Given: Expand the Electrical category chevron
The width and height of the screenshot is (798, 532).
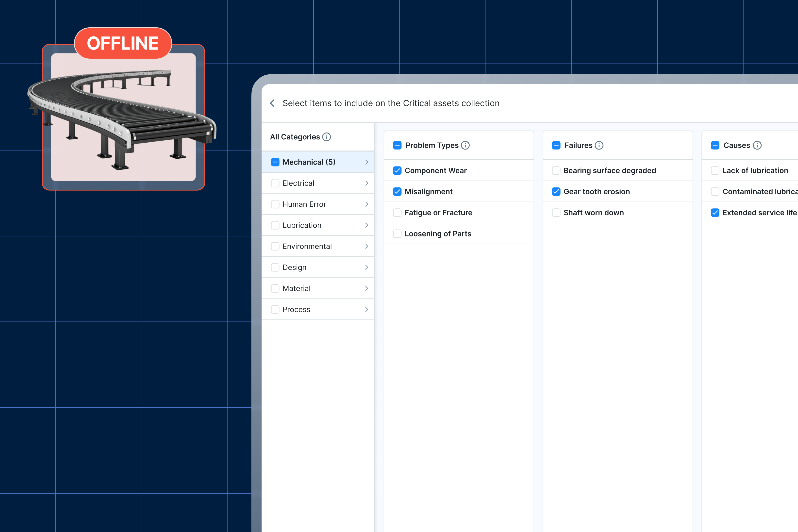Looking at the screenshot, I should 366,183.
